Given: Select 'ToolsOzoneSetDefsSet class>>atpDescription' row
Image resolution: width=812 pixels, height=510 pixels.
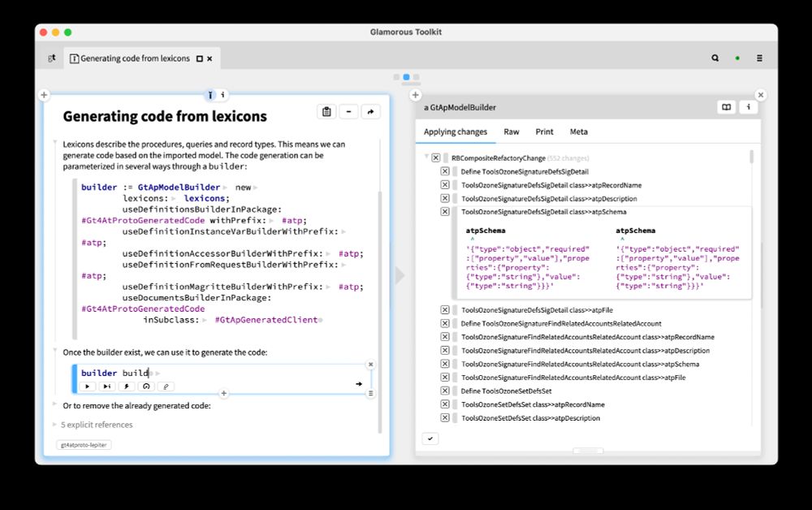Looking at the screenshot, I should tap(530, 418).
